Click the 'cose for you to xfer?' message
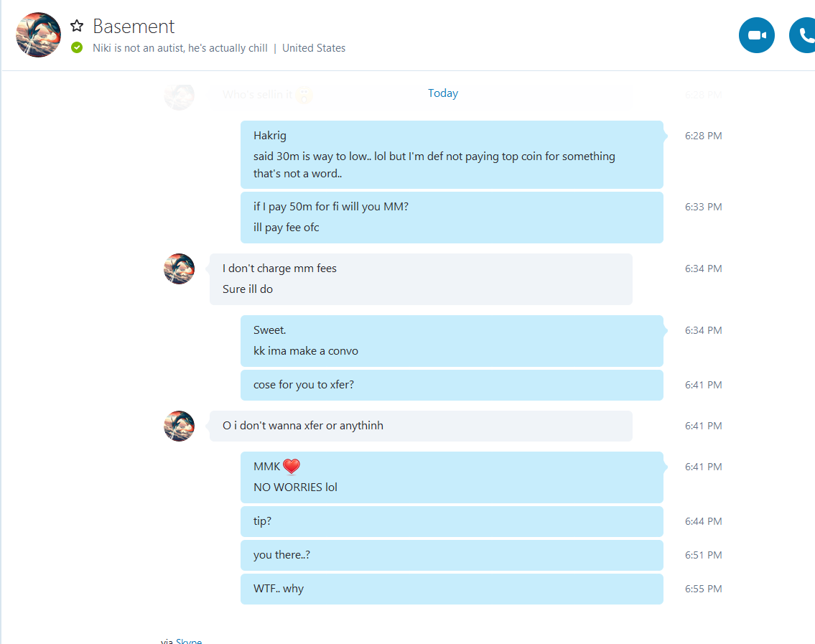815x644 pixels. pyautogui.click(x=451, y=385)
